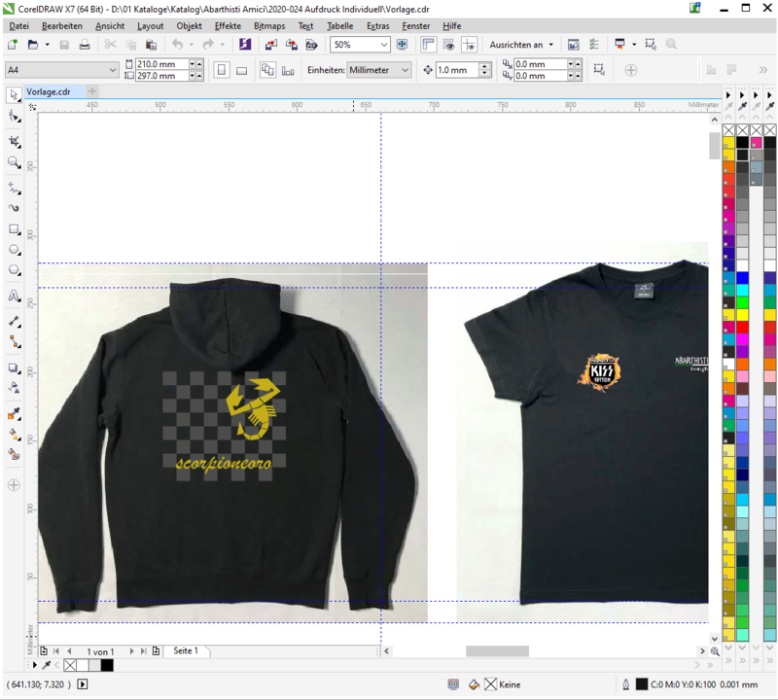Click the page width 210.0 mm field
The height and width of the screenshot is (700, 778).
[x=162, y=64]
